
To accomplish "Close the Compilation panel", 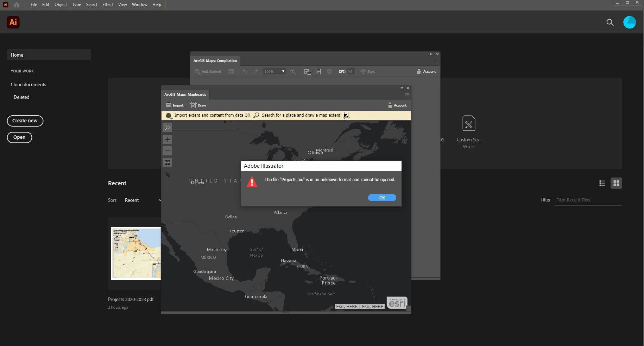I will coord(437,54).
